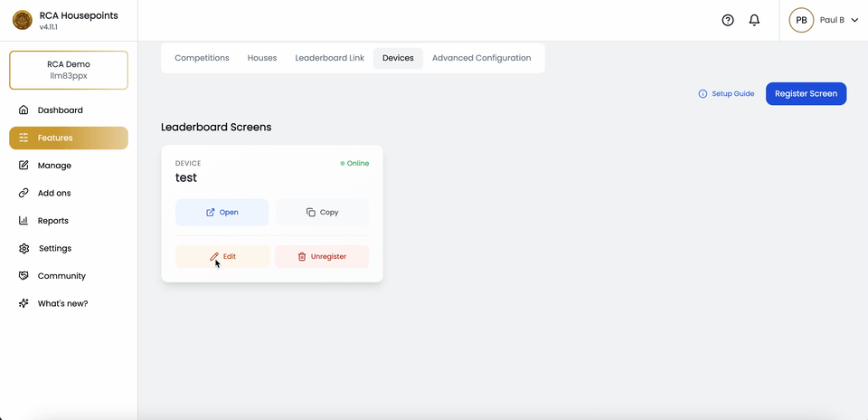The image size is (868, 420).
Task: Switch to the Competitions tab
Action: coord(202,58)
